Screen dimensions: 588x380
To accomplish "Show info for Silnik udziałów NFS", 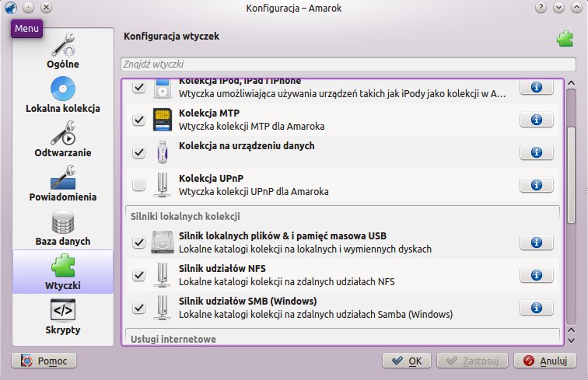I will 536,275.
